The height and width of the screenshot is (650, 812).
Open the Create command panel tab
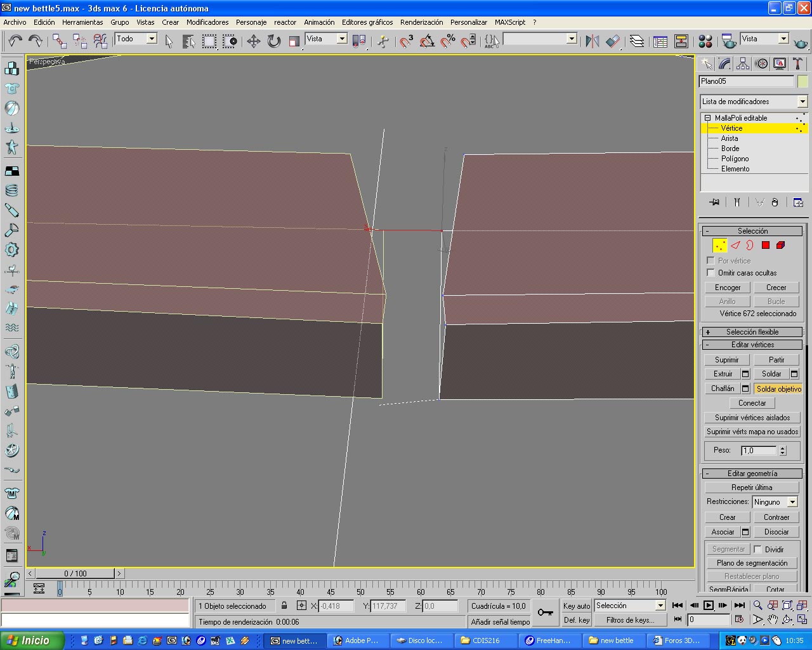[x=707, y=63]
